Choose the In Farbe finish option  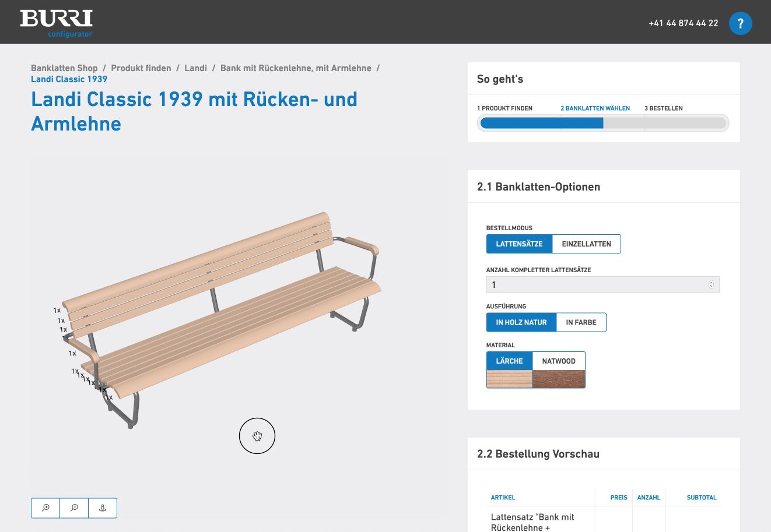pos(581,322)
